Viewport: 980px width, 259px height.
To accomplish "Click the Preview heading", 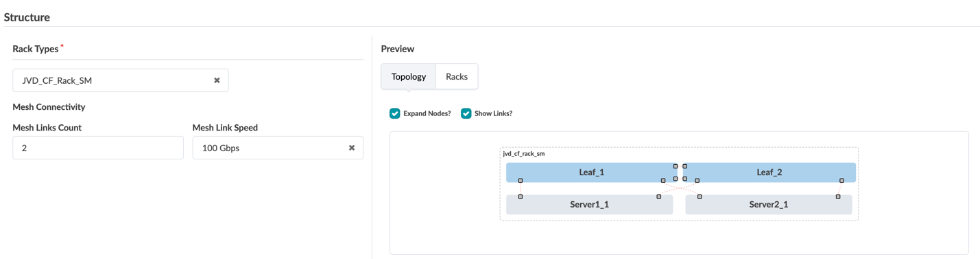I will pyautogui.click(x=398, y=49).
